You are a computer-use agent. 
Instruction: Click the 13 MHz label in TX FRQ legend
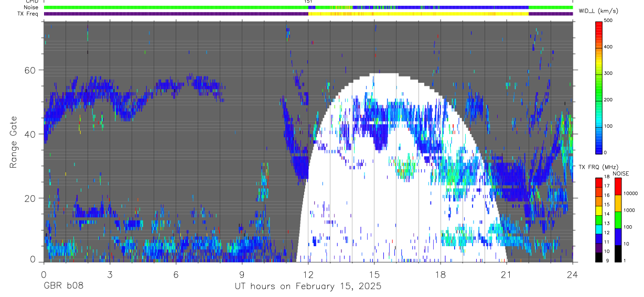(607, 224)
